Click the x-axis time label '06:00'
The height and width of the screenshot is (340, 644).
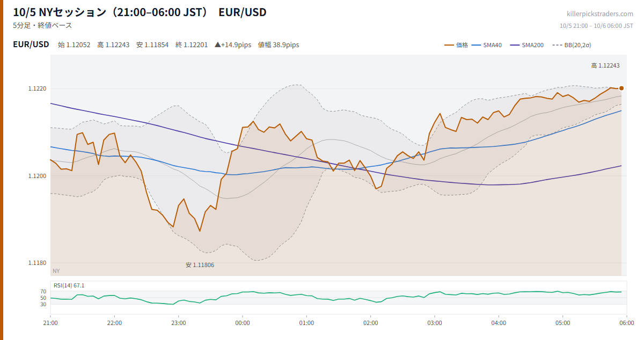coord(626,323)
